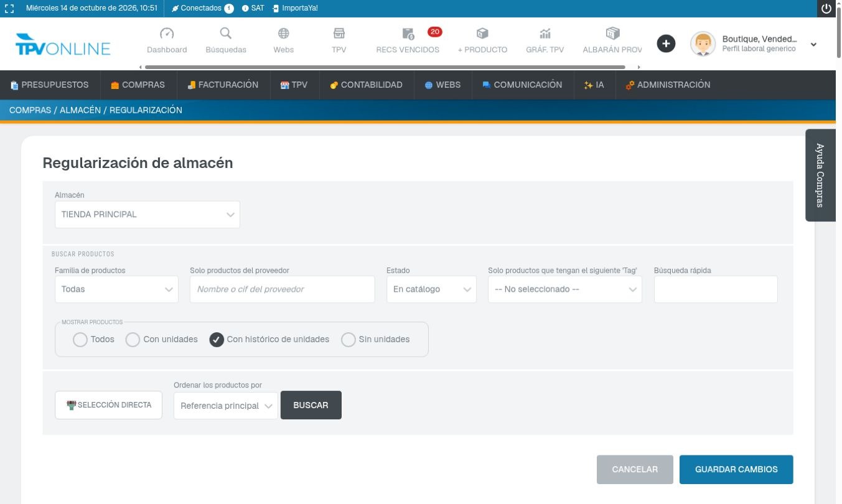
Task: Open the COMPRAS menu
Action: 138,85
